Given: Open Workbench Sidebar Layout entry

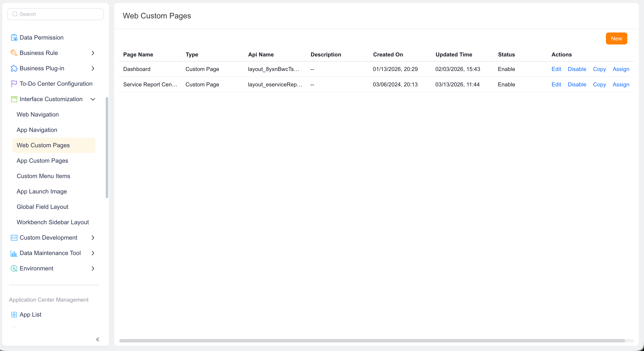Looking at the screenshot, I should [54, 222].
